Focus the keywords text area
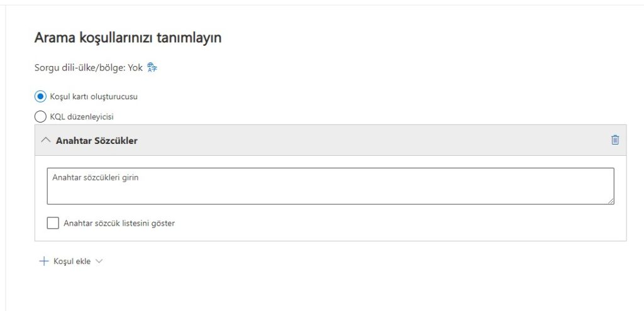 (330, 188)
